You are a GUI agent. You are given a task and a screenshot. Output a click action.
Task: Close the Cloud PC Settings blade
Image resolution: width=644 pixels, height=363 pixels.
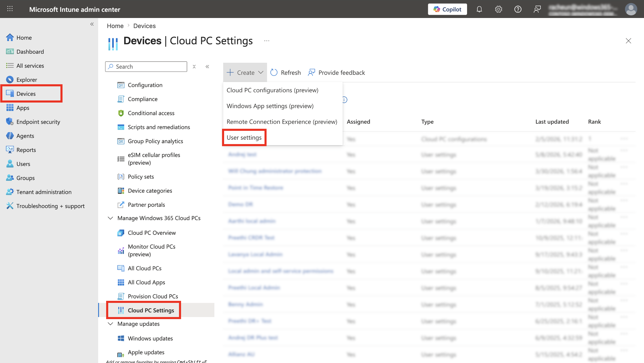628,41
